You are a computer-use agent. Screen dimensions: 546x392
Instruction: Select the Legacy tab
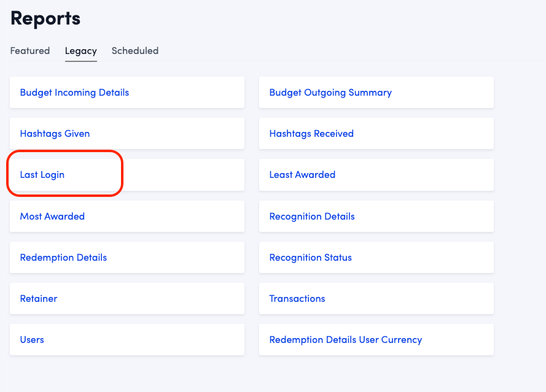pos(80,51)
